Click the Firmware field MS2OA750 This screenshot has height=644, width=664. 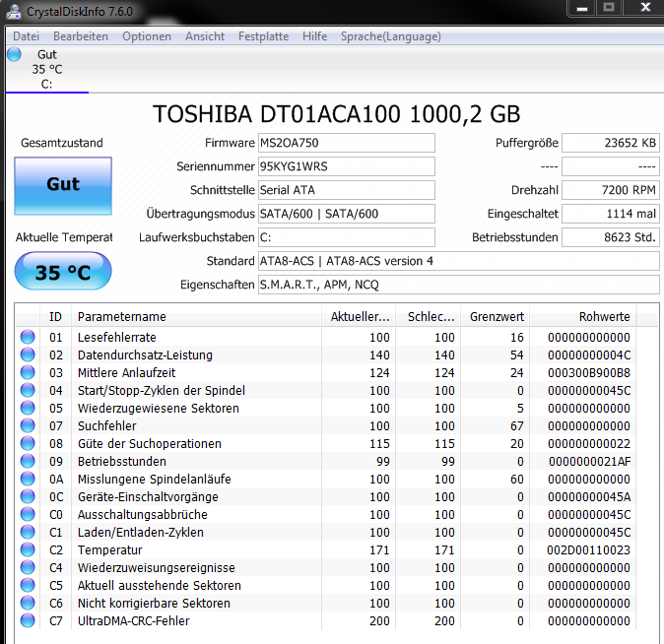[x=347, y=143]
